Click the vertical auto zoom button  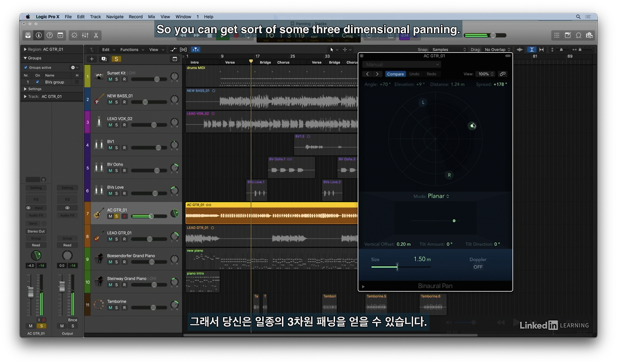pyautogui.click(x=531, y=50)
